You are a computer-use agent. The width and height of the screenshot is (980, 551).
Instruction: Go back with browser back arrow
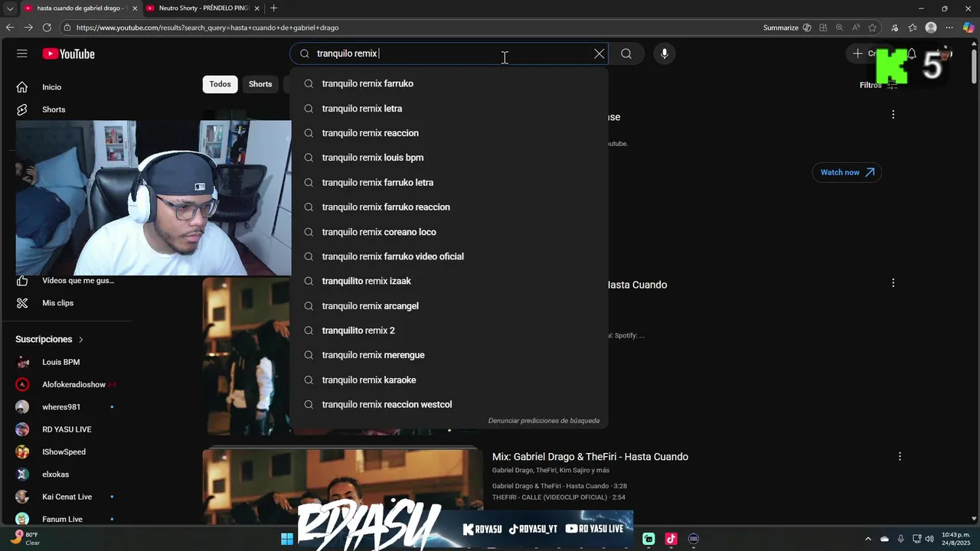pos(10,28)
